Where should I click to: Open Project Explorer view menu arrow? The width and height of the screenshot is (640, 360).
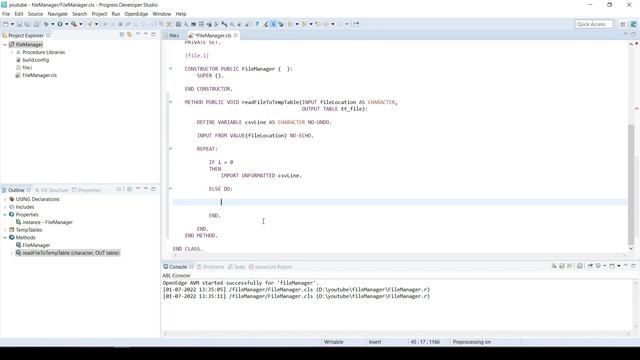[138, 35]
